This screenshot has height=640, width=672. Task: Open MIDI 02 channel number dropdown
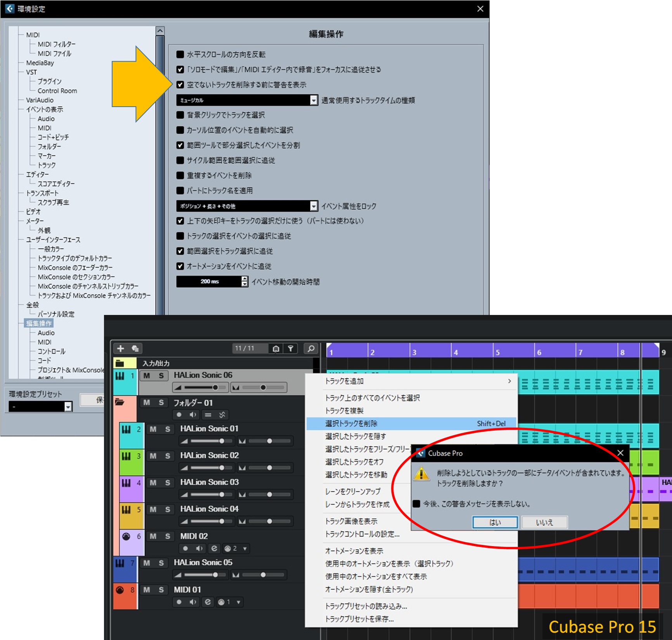click(x=244, y=548)
